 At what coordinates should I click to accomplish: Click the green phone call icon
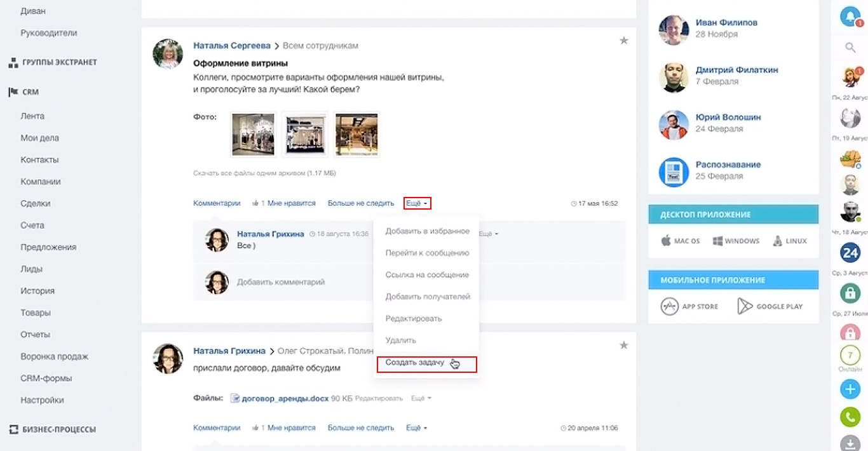[x=850, y=417]
